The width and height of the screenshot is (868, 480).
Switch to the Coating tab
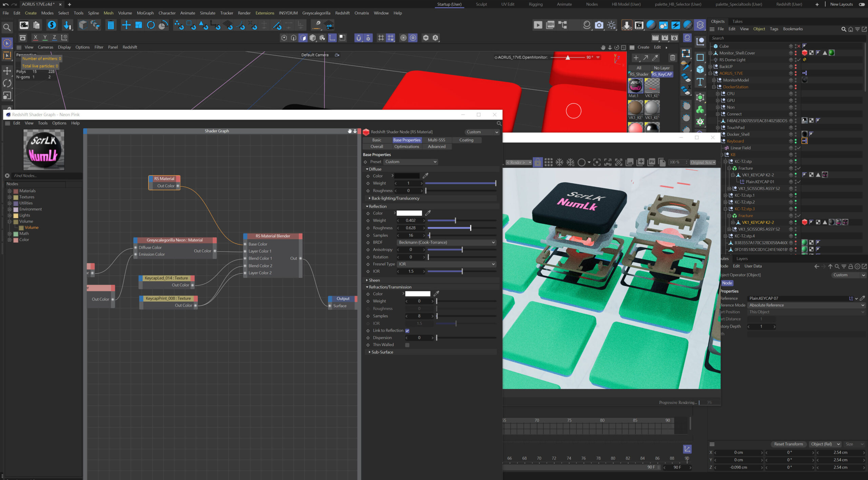[x=466, y=140]
